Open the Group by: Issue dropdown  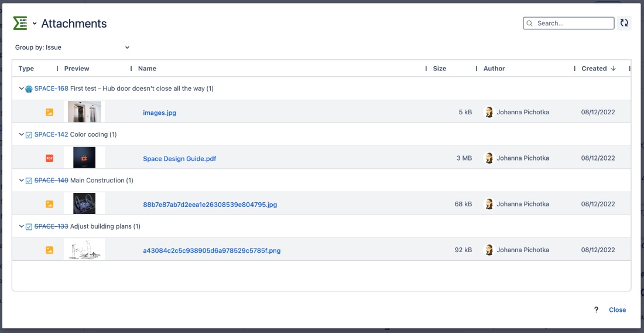coord(72,47)
